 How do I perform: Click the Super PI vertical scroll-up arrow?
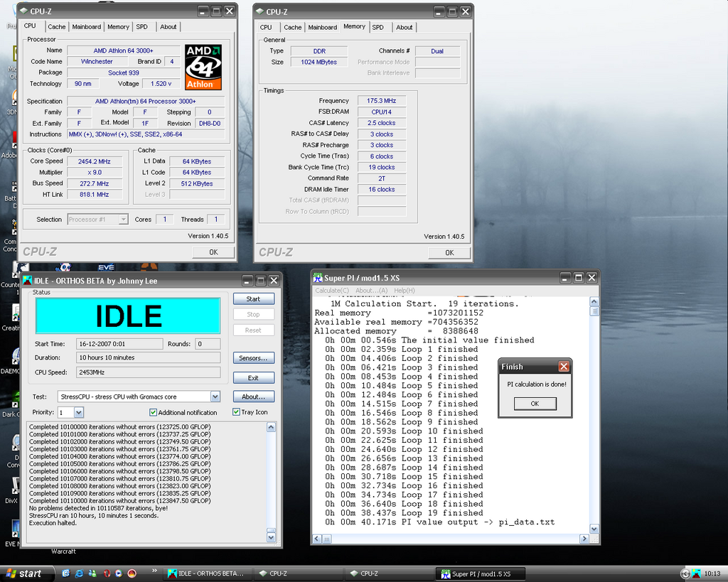pyautogui.click(x=594, y=302)
